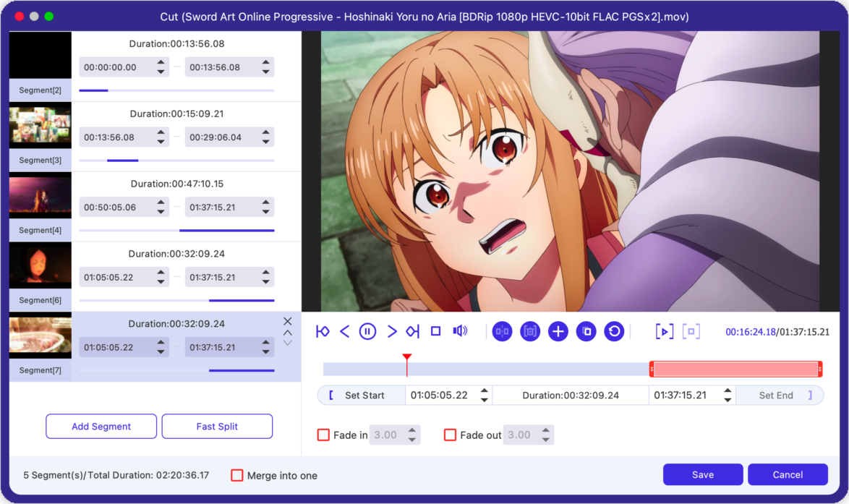Click the Segment[3] Duration:00:15:09.21 label
Screen dimensions: 849x504
pyautogui.click(x=176, y=114)
